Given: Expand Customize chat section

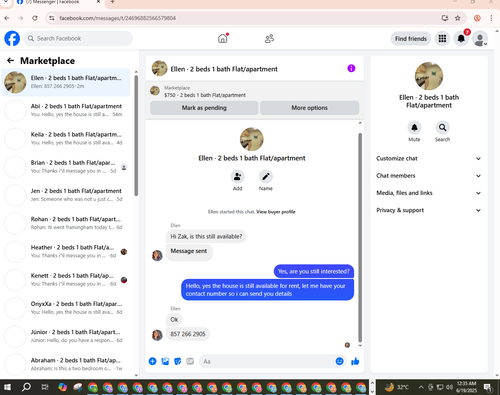Looking at the screenshot, I should pyautogui.click(x=429, y=158).
